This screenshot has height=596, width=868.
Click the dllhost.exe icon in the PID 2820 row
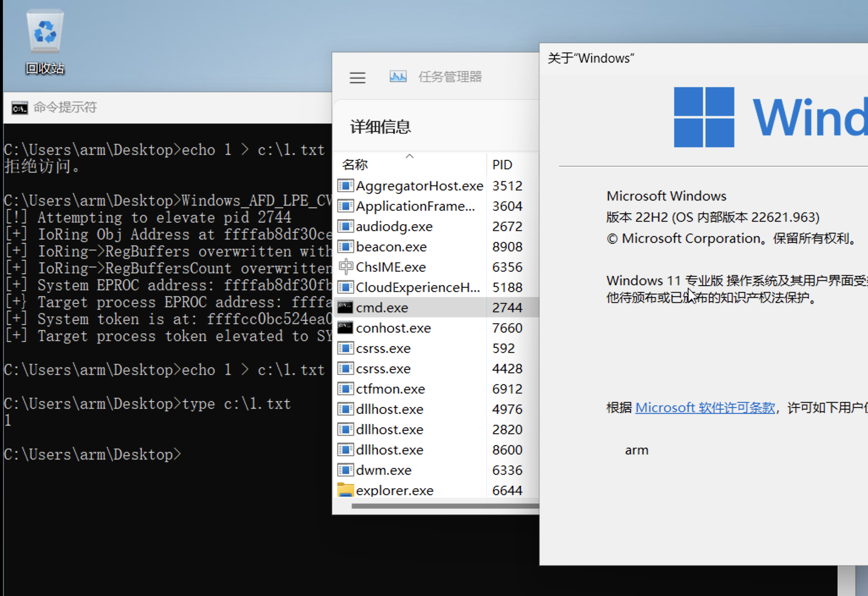(x=345, y=429)
